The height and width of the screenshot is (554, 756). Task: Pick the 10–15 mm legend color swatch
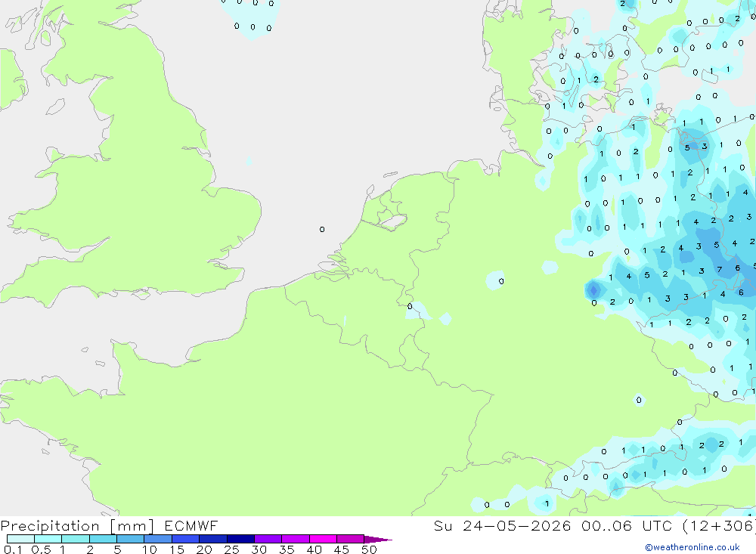point(158,539)
